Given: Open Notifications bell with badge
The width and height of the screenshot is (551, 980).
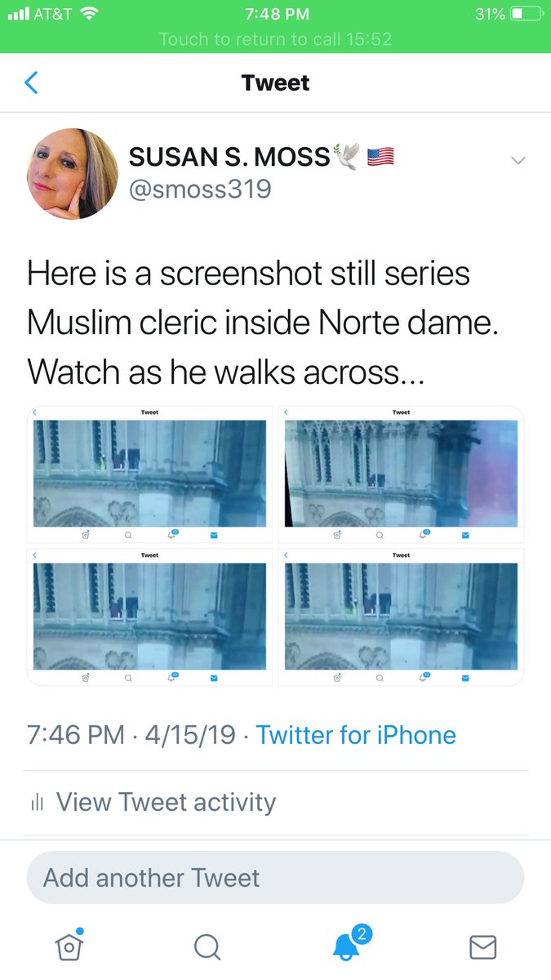Looking at the screenshot, I should [x=347, y=946].
